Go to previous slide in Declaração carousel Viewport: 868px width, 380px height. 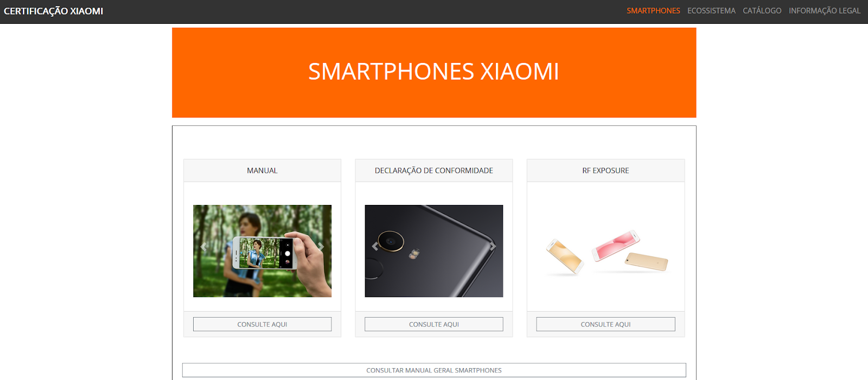click(375, 247)
